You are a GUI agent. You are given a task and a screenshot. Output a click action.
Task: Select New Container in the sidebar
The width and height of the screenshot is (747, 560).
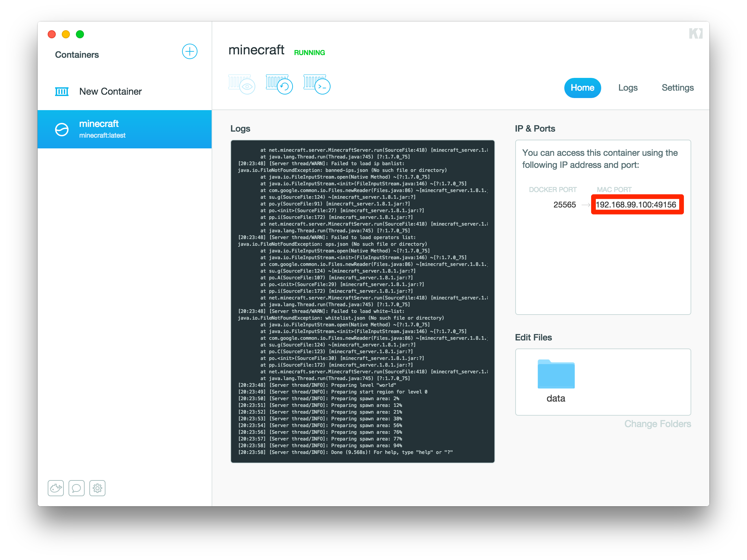(111, 91)
